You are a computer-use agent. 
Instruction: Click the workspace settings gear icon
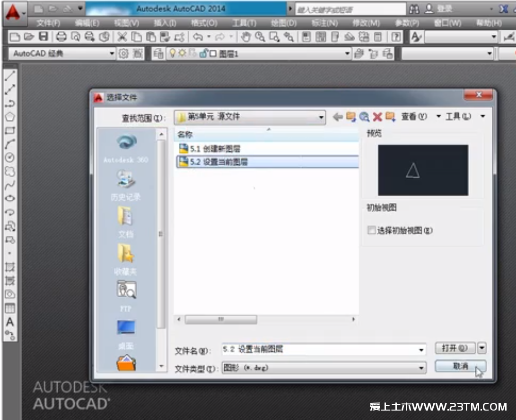tap(123, 53)
